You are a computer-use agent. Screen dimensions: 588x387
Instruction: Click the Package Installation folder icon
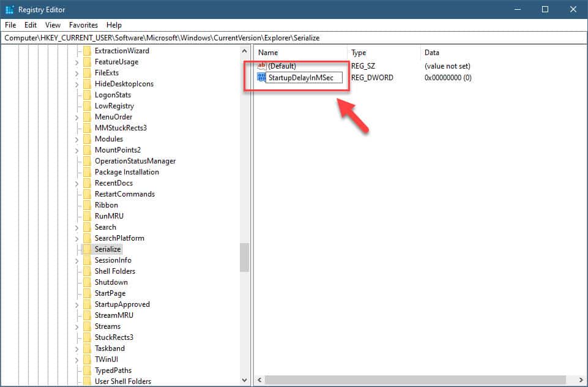(x=87, y=172)
